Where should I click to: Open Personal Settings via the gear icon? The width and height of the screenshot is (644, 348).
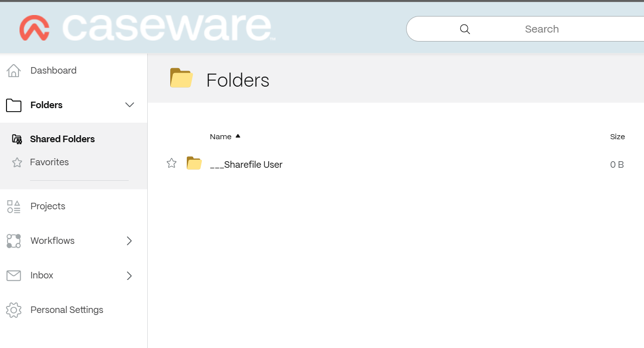(x=13, y=310)
